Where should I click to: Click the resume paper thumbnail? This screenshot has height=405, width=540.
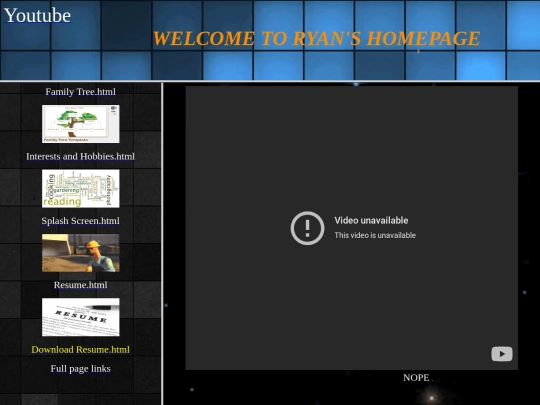(x=81, y=317)
